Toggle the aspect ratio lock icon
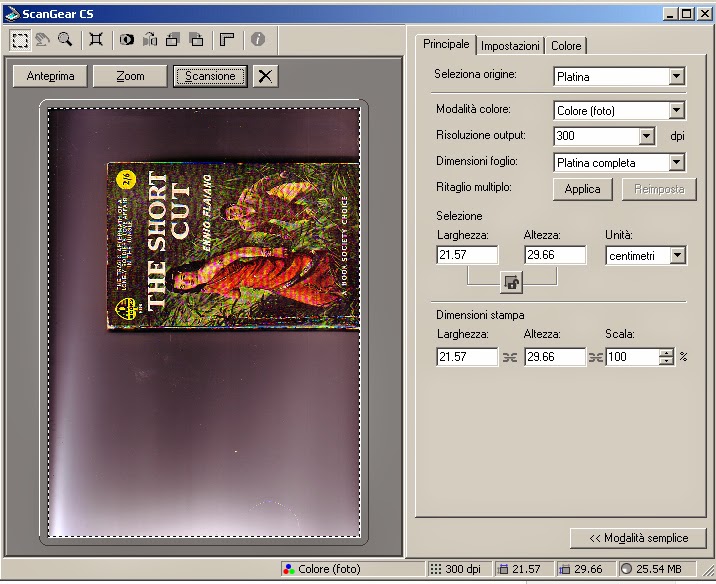This screenshot has width=716, height=584. click(511, 283)
